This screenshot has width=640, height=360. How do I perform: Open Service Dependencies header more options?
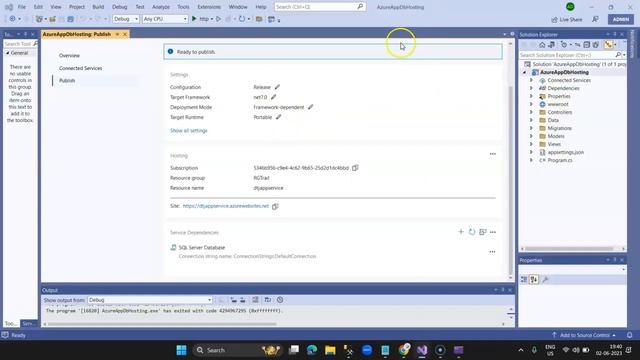pyautogui.click(x=493, y=232)
